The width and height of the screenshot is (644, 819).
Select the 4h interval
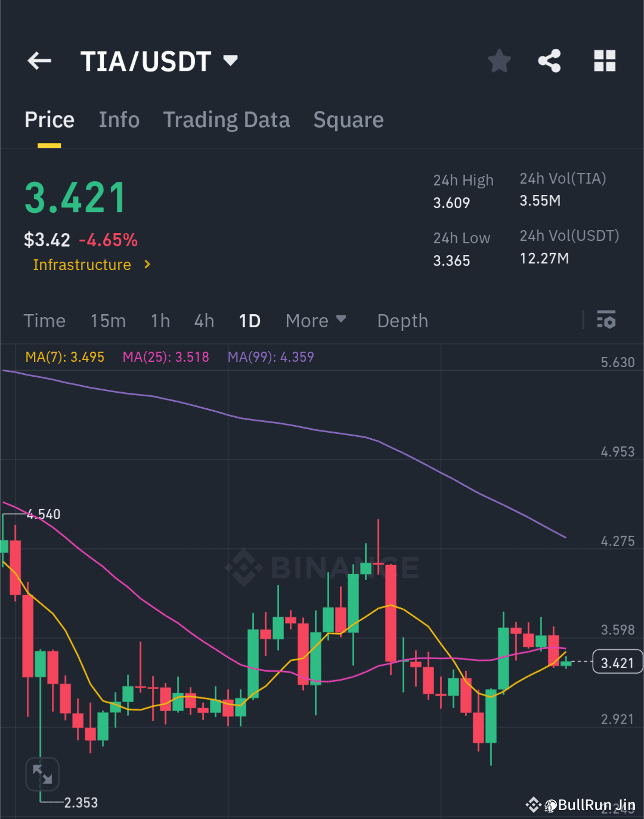pos(204,321)
